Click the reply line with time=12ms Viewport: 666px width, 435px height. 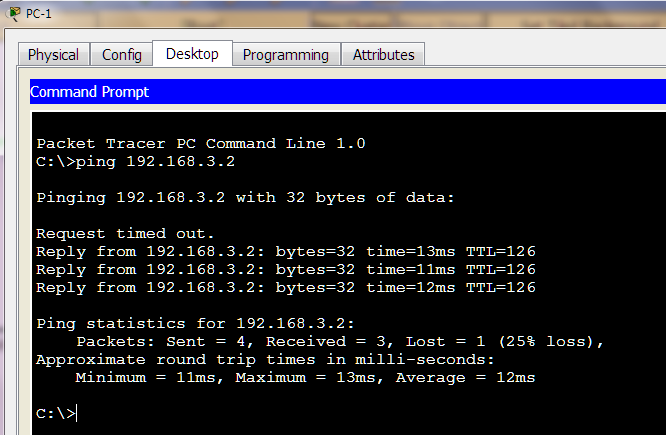(x=286, y=288)
